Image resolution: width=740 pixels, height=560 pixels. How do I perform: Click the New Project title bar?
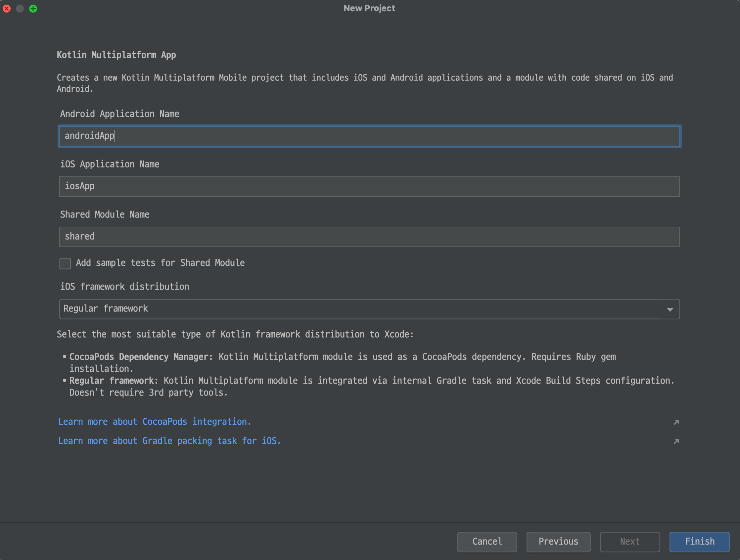(x=369, y=8)
